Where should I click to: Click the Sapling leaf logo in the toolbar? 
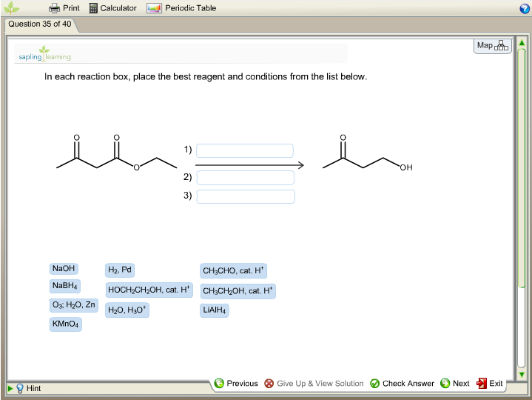click(x=11, y=8)
